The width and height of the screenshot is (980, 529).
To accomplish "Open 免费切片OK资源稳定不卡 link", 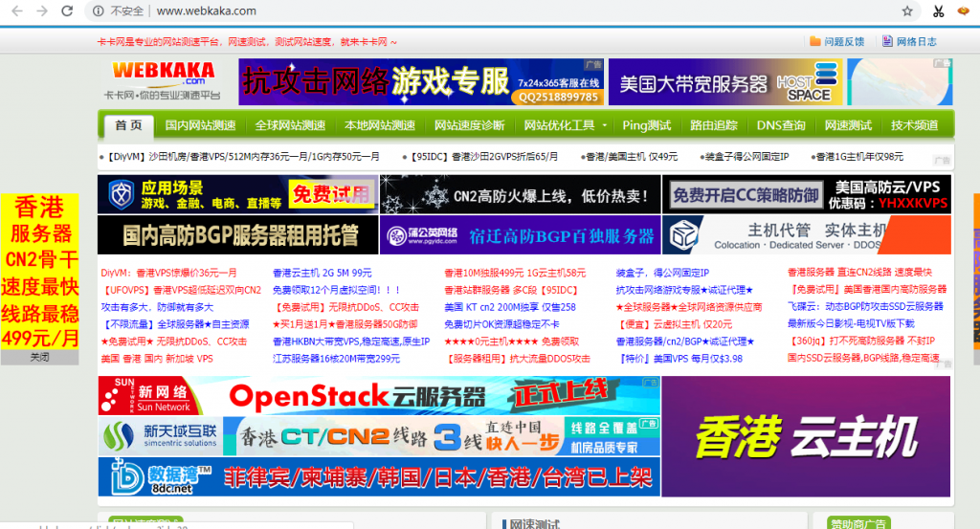I will tap(501, 324).
